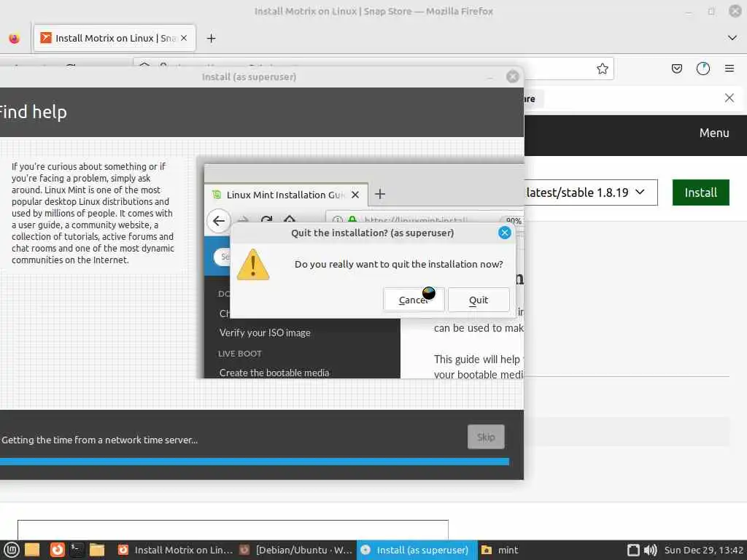747x560 pixels.
Task: Click the Skip button in the installer
Action: point(486,437)
